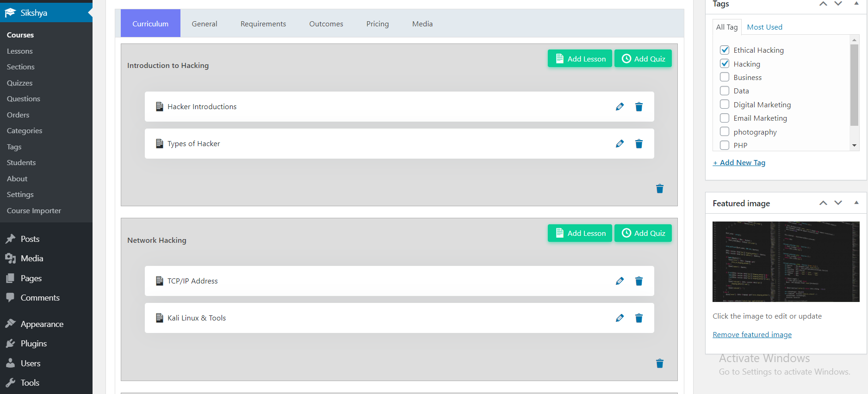Click the Tools wrench icon
The width and height of the screenshot is (868, 394).
coord(10,383)
